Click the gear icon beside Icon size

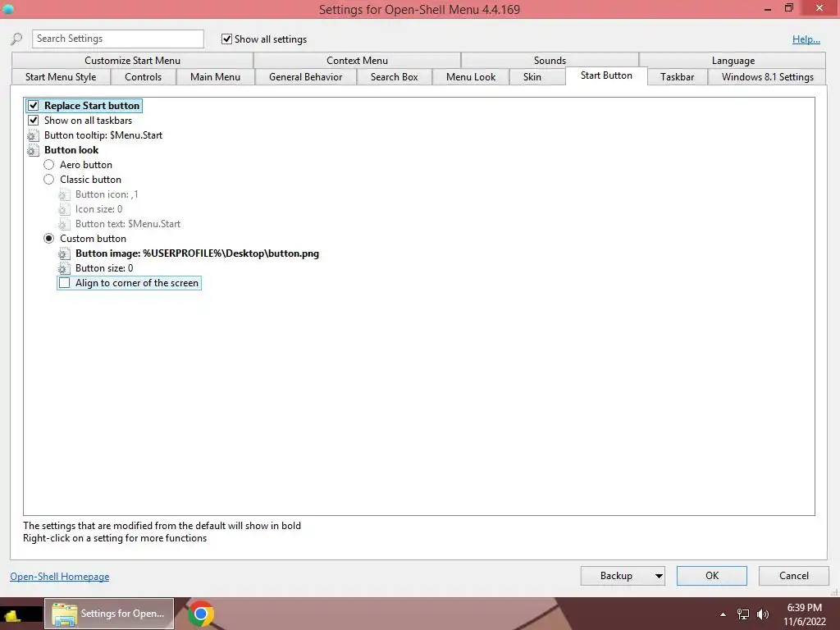click(x=64, y=209)
